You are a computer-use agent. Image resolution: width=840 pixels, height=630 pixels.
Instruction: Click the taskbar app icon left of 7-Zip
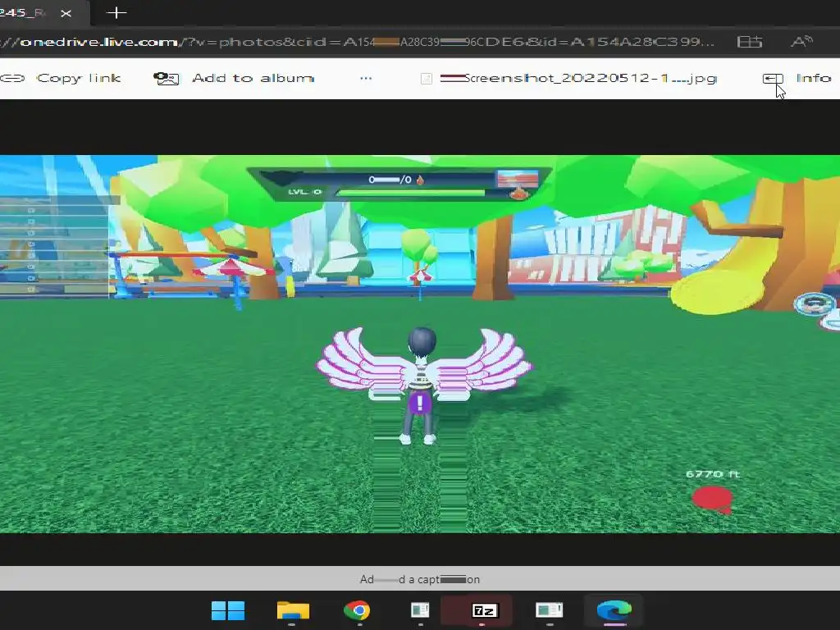421,610
